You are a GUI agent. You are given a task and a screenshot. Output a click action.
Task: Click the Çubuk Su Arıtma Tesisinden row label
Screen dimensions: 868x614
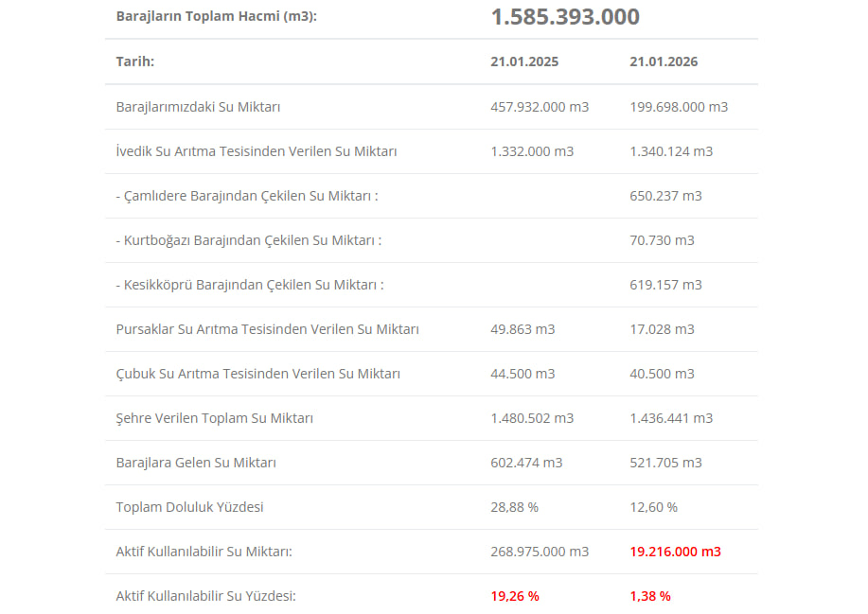[x=257, y=374]
